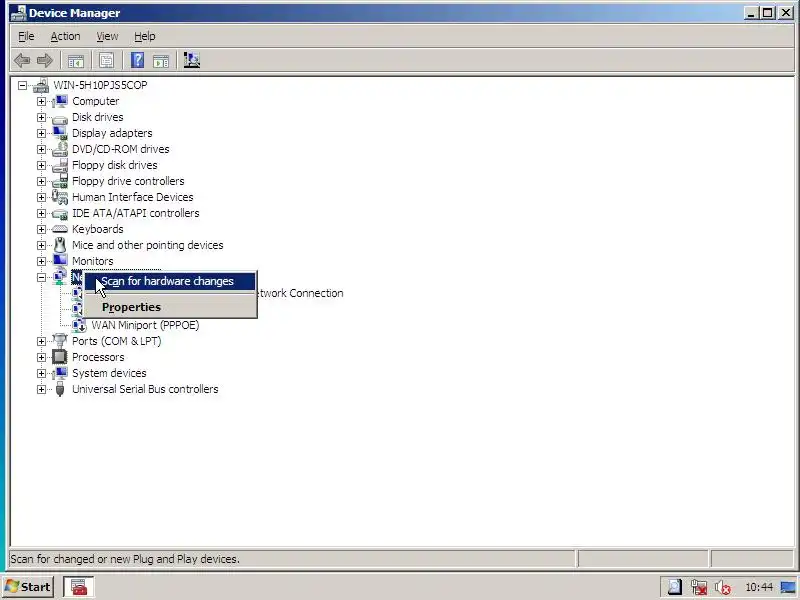
Task: Select the Floppy disk drives icon
Action: coord(60,165)
